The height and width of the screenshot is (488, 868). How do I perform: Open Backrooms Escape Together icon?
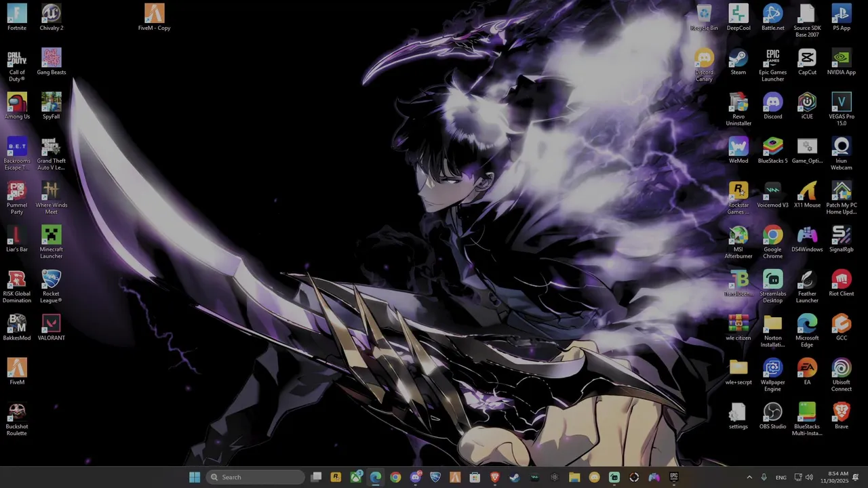[x=17, y=154]
